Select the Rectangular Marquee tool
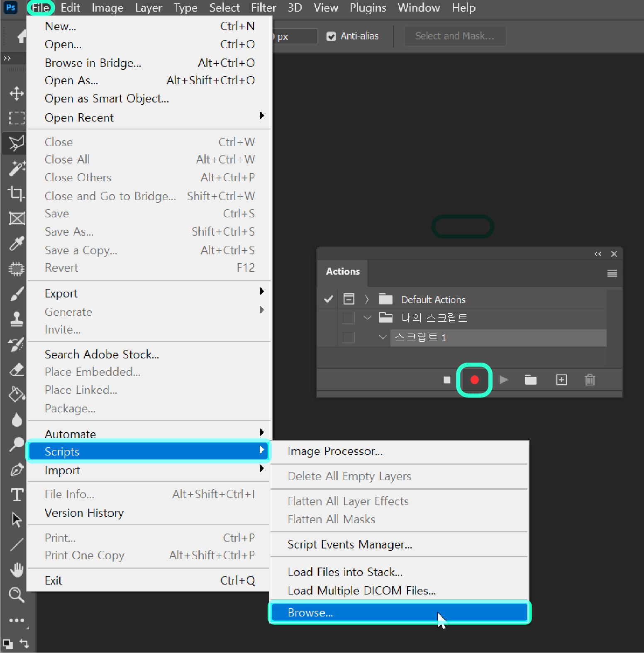Screen dimensions: 644x653 [x=17, y=118]
